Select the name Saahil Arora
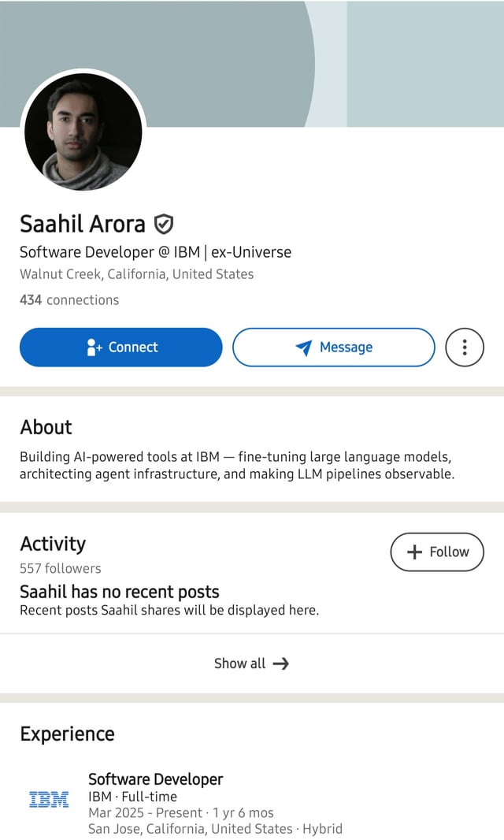This screenshot has width=504, height=840. point(83,224)
